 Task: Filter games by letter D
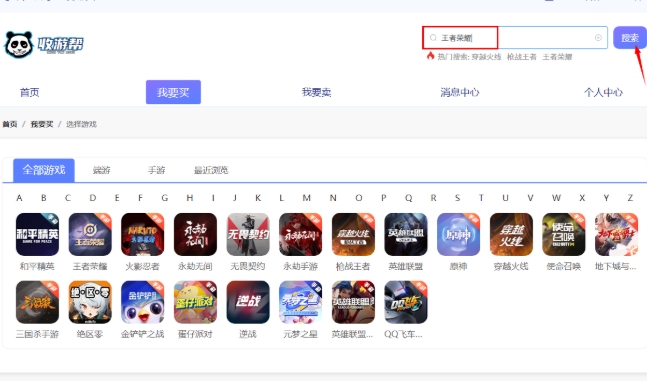pyautogui.click(x=93, y=198)
